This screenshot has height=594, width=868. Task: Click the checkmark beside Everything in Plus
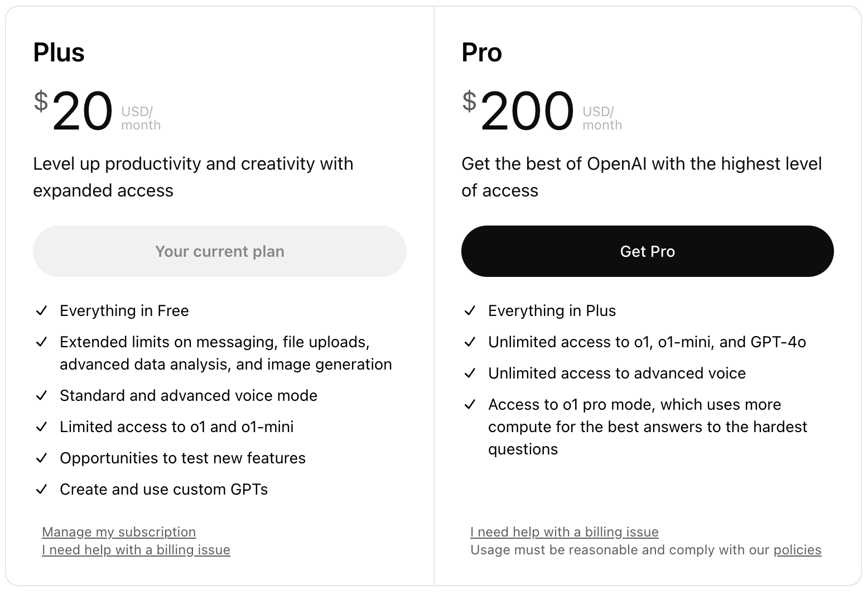click(x=470, y=311)
